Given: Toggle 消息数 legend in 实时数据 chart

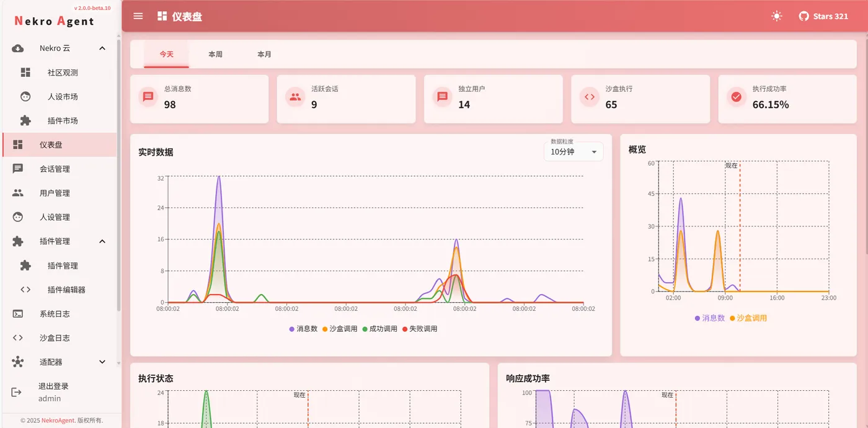Looking at the screenshot, I should click(303, 329).
